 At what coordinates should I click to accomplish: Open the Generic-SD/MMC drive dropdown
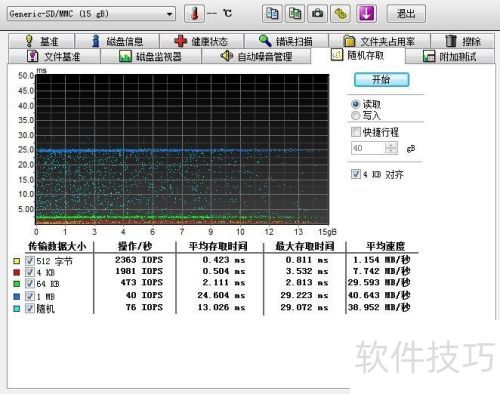[91, 14]
